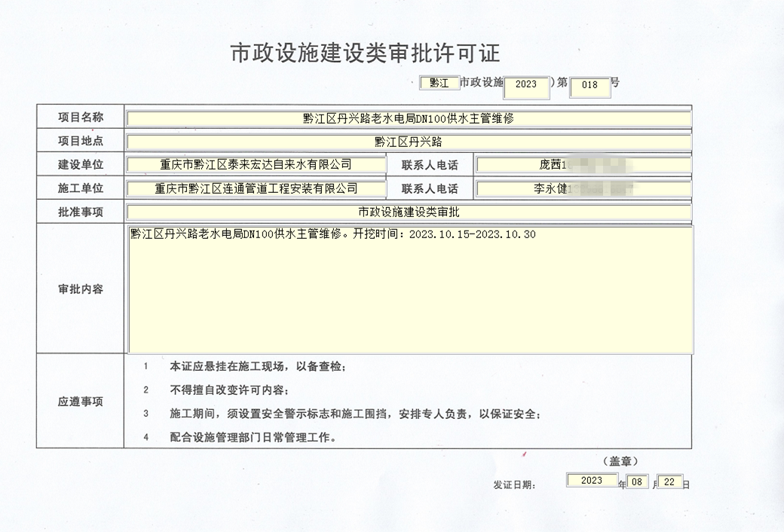Focus the 项目名称 input field
The image size is (784, 532).
pyautogui.click(x=409, y=118)
